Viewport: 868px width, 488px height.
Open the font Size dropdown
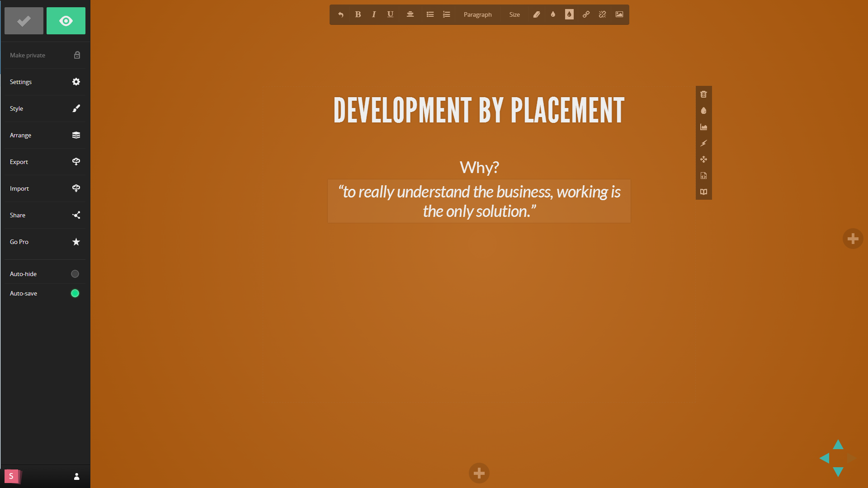coord(514,14)
